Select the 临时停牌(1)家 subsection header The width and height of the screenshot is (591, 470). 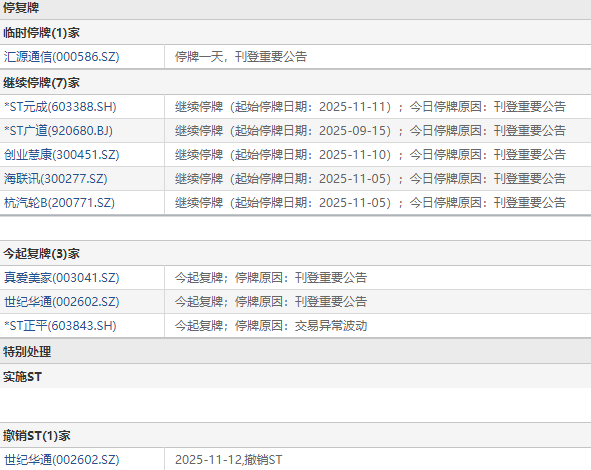(x=41, y=33)
